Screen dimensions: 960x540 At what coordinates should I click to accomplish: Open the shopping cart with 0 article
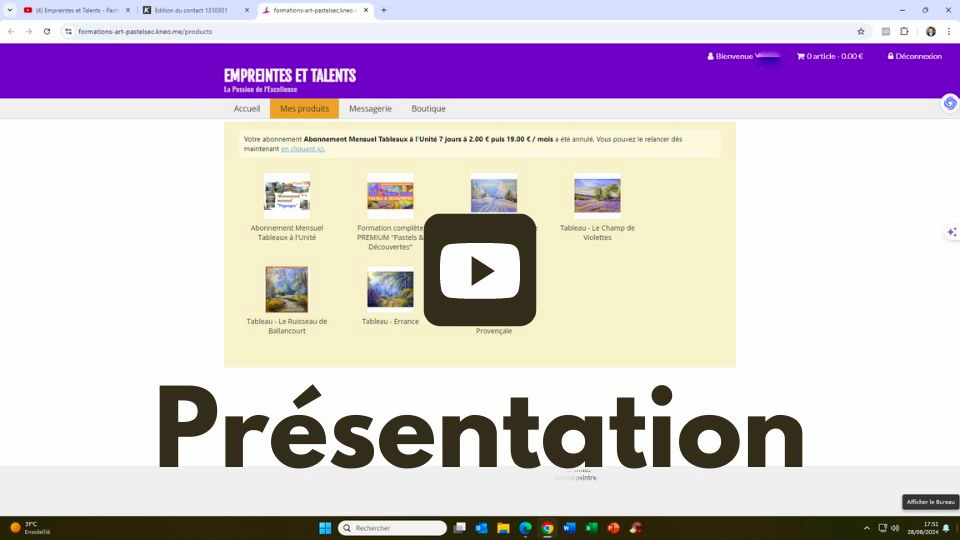829,56
